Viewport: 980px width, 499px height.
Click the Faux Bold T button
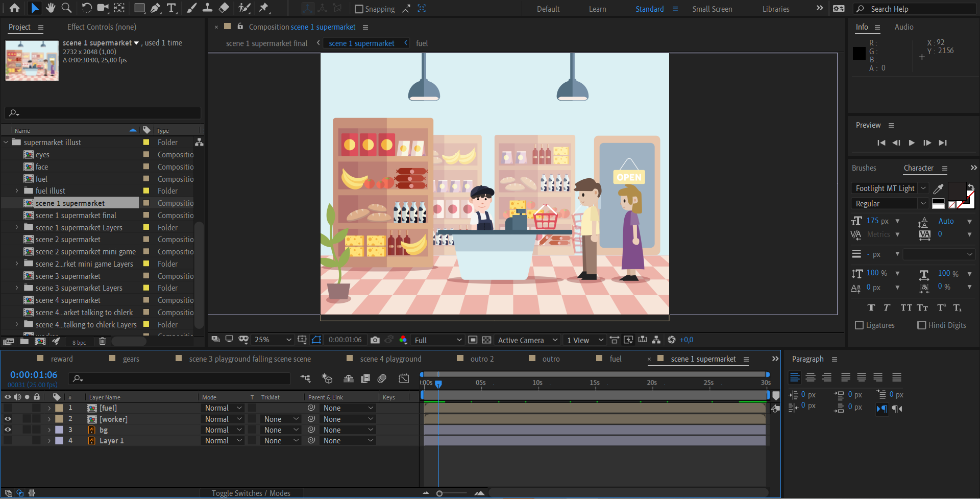point(871,307)
